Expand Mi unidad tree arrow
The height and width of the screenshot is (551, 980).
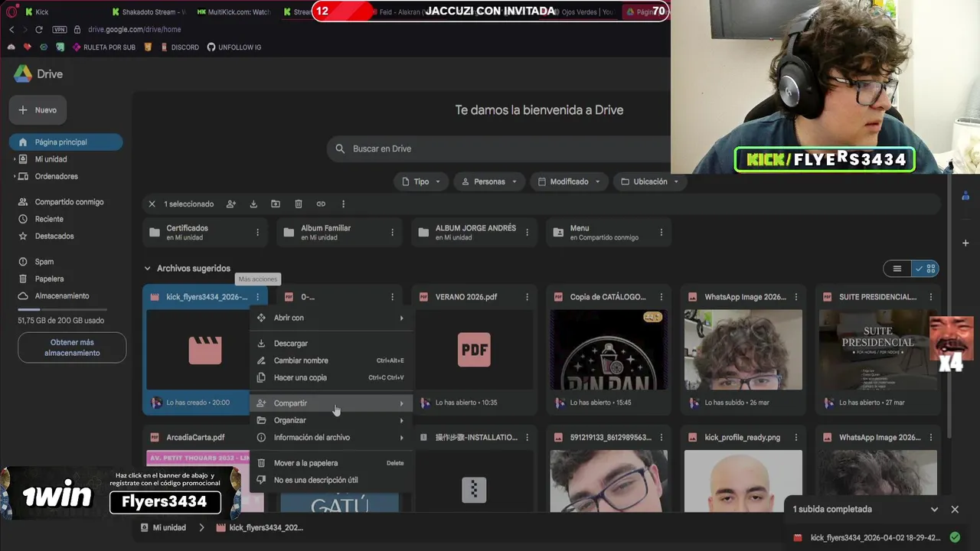[x=15, y=159]
